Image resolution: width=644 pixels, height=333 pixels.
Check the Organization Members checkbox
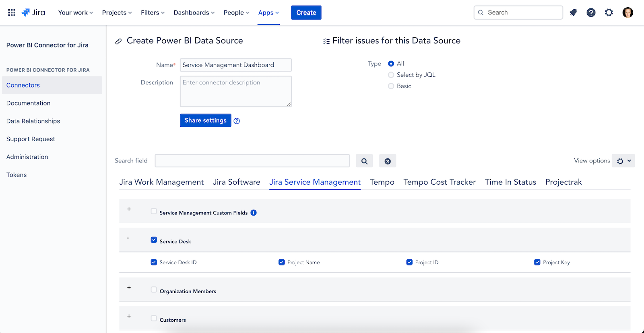tap(154, 290)
